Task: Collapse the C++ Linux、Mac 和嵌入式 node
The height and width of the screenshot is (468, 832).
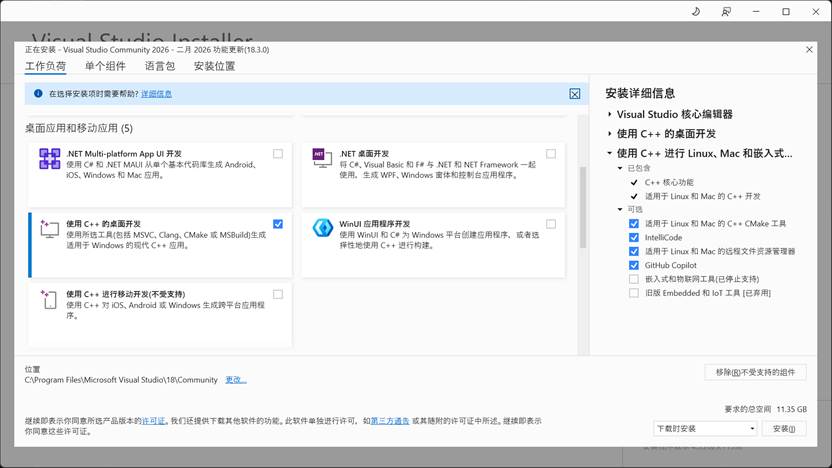Action: point(610,153)
